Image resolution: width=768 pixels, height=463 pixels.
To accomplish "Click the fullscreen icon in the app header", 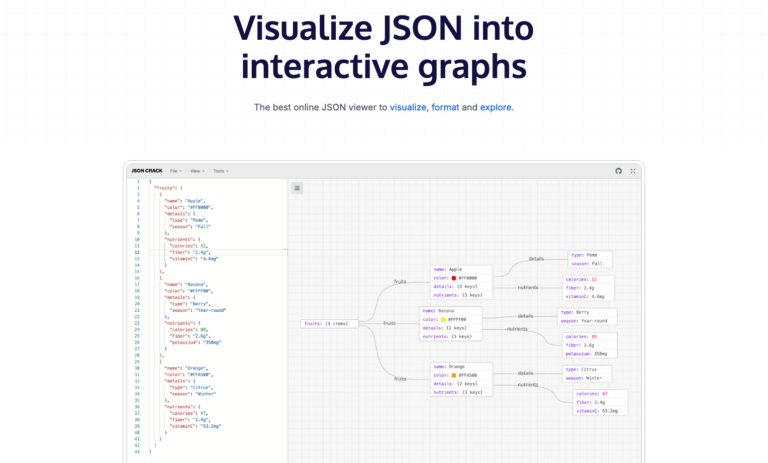I will pos(633,171).
